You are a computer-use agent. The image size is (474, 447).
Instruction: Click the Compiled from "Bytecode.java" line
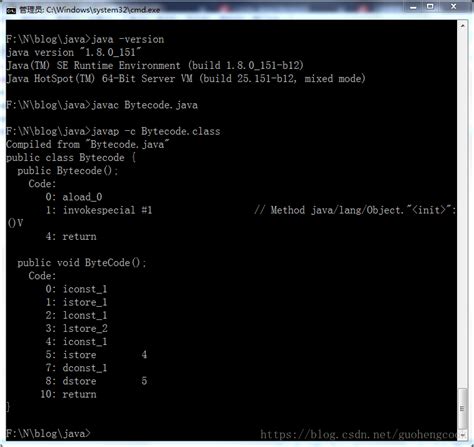[x=87, y=144]
